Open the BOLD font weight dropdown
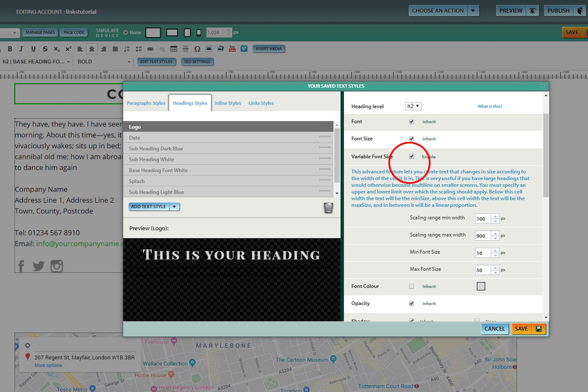588x392 pixels. coord(103,61)
